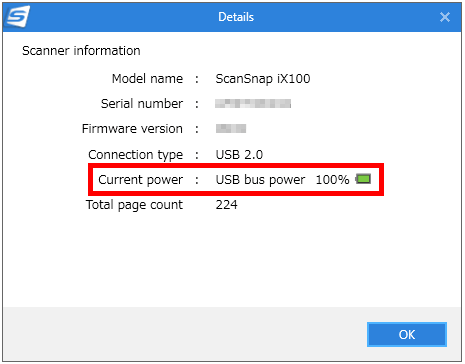Click the Firmware version label
This screenshot has height=364, width=465.
tap(132, 129)
